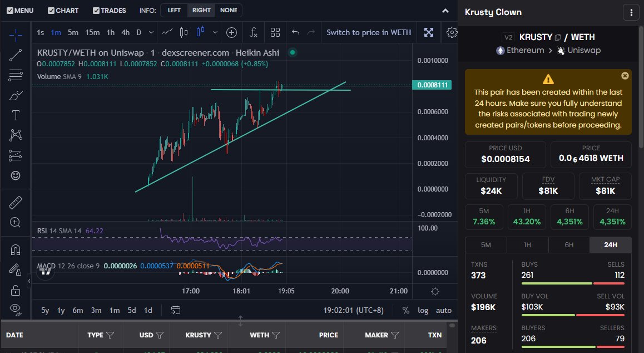Viewport: 644px width, 353px height.
Task: Select the 5m timeframe
Action: click(73, 32)
